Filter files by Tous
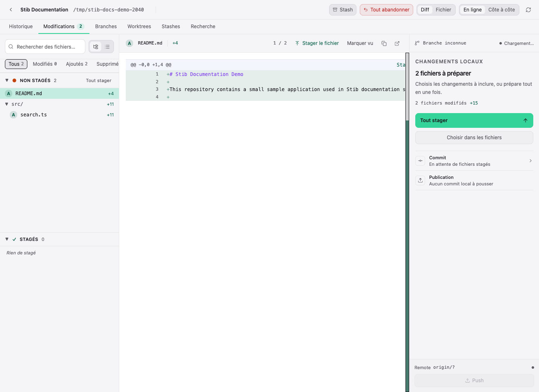The width and height of the screenshot is (539, 392). click(16, 64)
